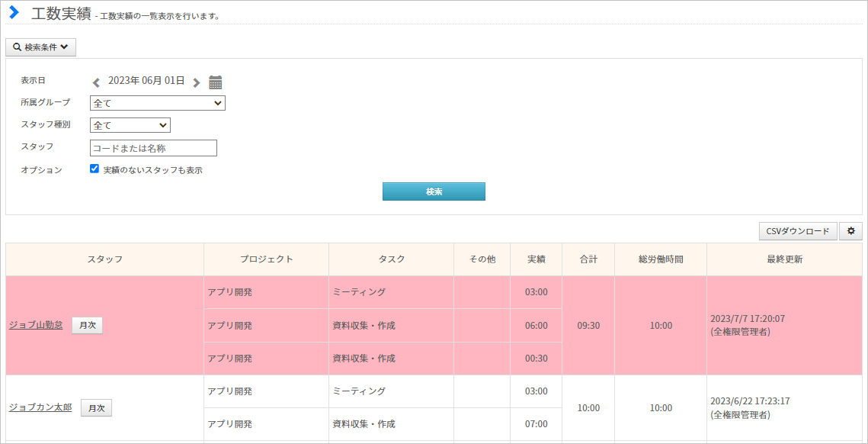Click the 総労働時間 column header
Image resolution: width=868 pixels, height=444 pixels.
tap(661, 259)
